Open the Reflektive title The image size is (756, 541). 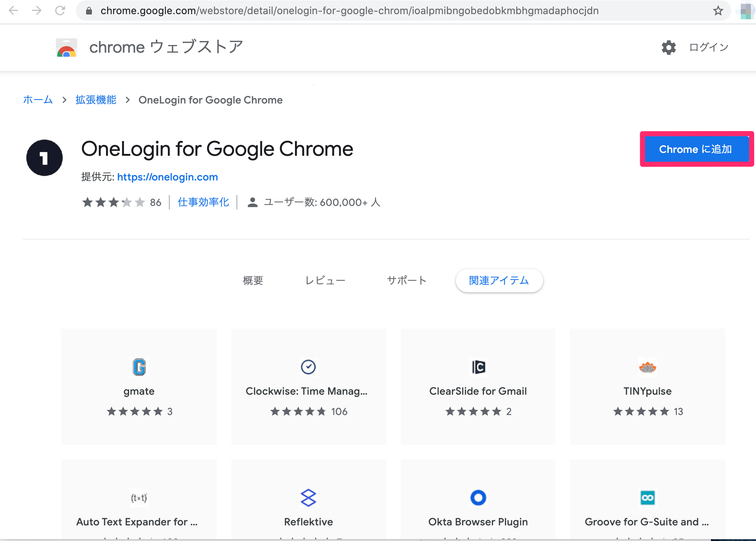click(308, 522)
